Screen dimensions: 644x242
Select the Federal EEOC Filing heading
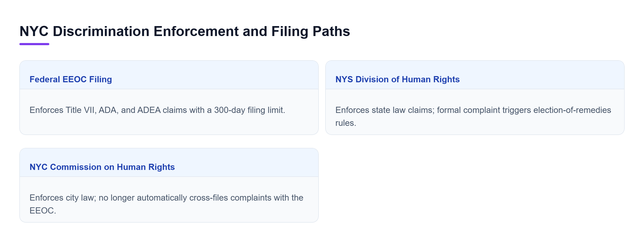[71, 79]
